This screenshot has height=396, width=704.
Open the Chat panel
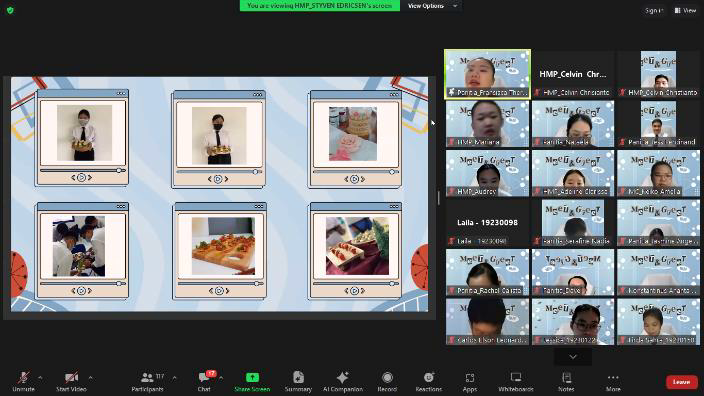pyautogui.click(x=204, y=382)
